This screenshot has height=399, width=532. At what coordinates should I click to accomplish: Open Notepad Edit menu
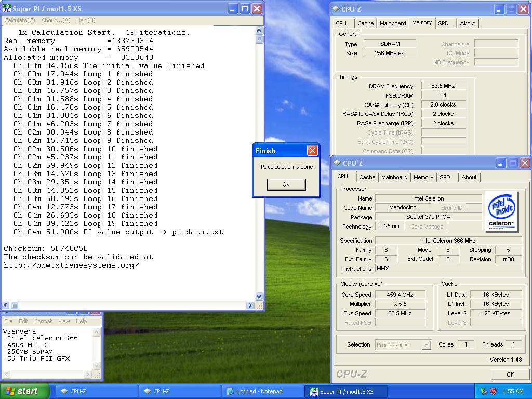tap(23, 321)
